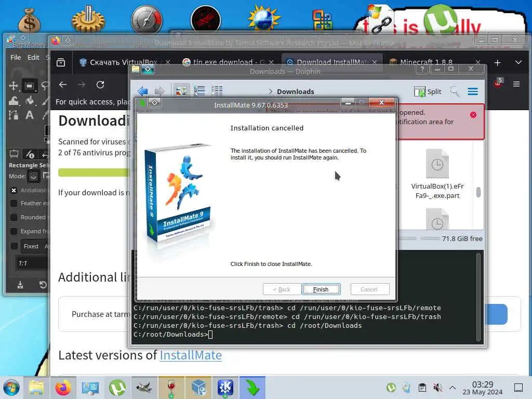Viewport: 532px width, 399px height.
Task: Open the File menu in GIMP
Action: tap(16, 57)
